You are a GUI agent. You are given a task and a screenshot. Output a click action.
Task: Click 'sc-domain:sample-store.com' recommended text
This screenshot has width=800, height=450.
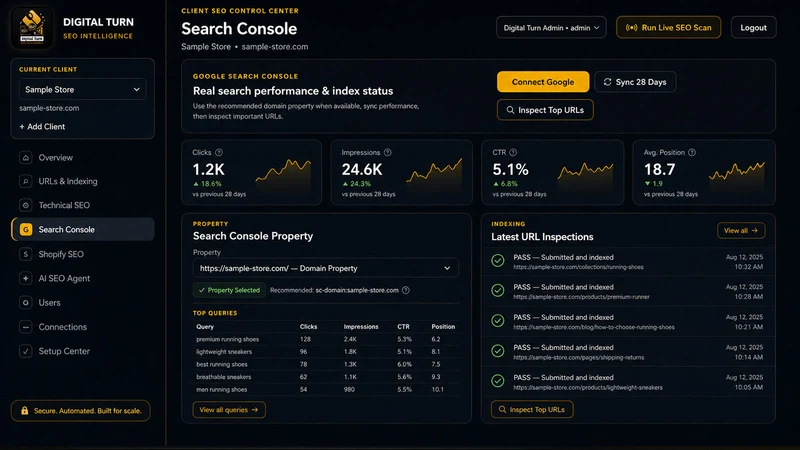(x=357, y=290)
